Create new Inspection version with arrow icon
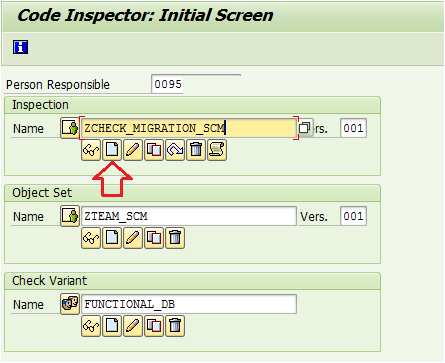 pos(175,150)
